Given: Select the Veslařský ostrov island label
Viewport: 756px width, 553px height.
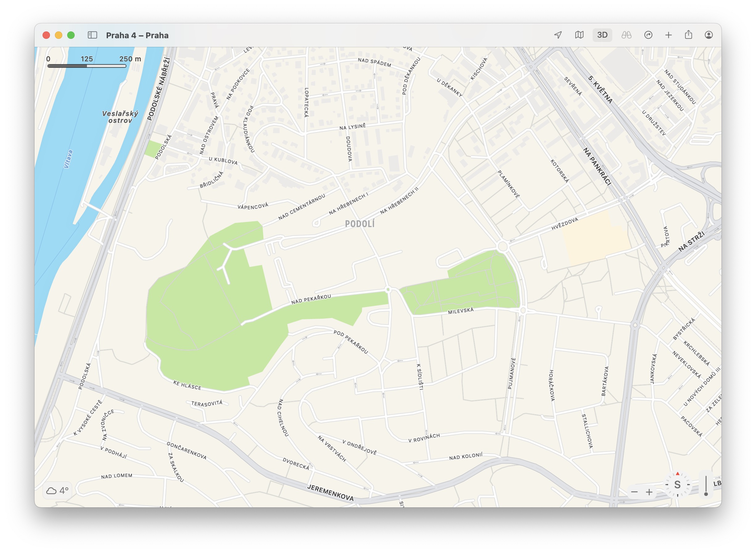Looking at the screenshot, I should click(120, 117).
